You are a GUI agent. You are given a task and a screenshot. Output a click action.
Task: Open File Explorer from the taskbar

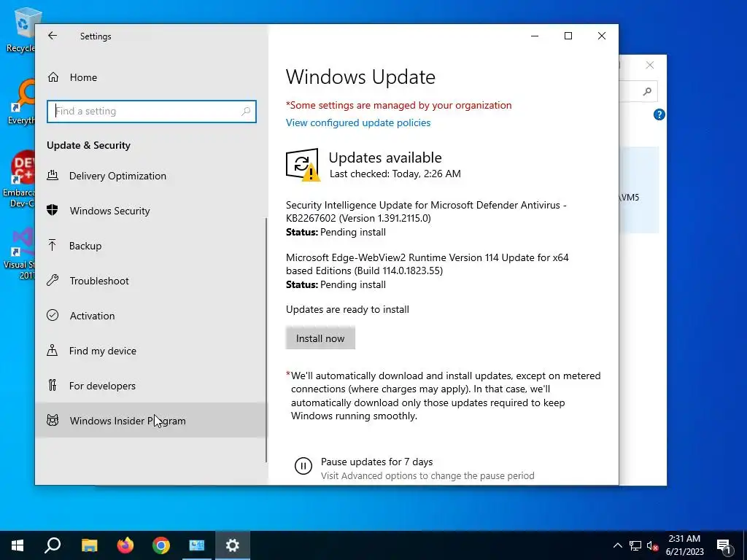click(x=89, y=545)
